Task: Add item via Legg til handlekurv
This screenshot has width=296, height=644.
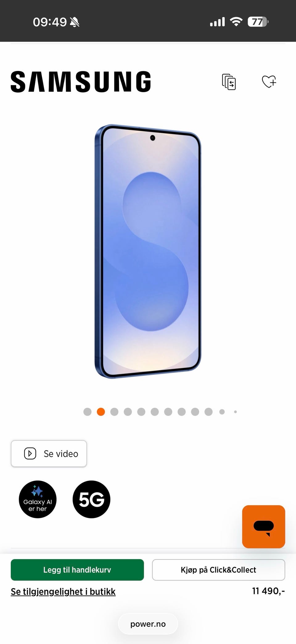Action: tap(77, 570)
